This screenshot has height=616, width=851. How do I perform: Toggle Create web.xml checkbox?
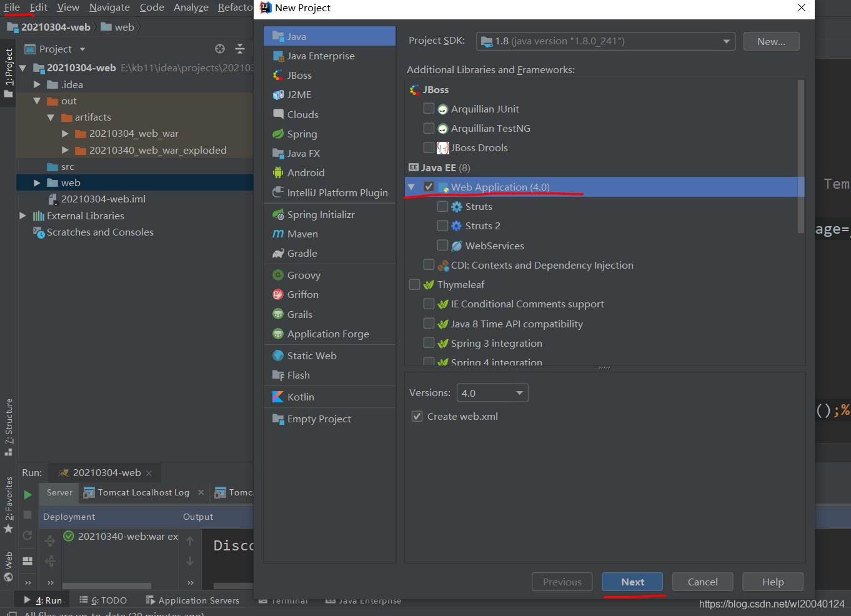417,416
